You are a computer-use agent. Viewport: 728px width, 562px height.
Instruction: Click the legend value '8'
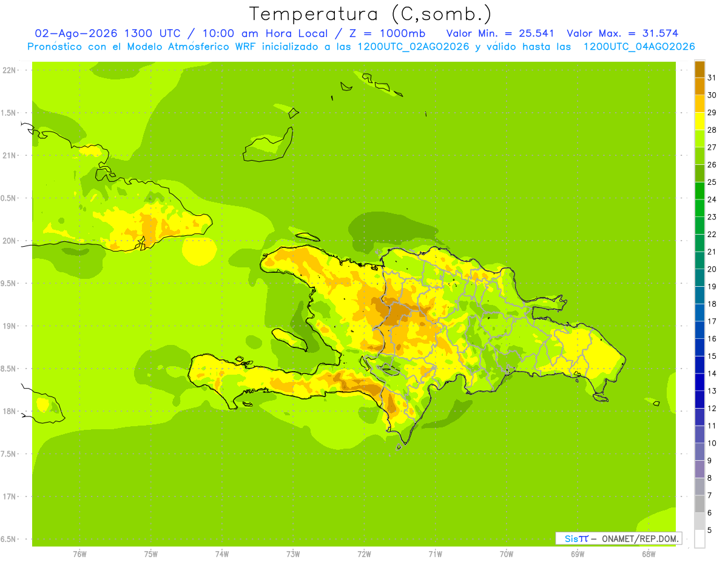pos(709,478)
